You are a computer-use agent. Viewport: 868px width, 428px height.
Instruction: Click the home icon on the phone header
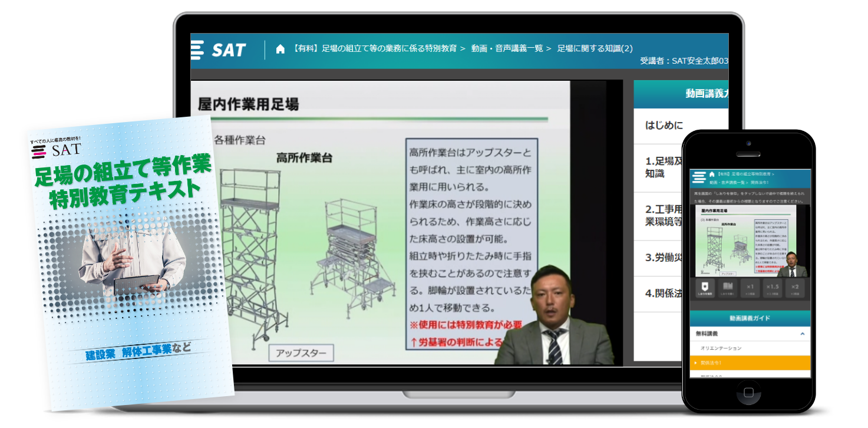click(712, 175)
